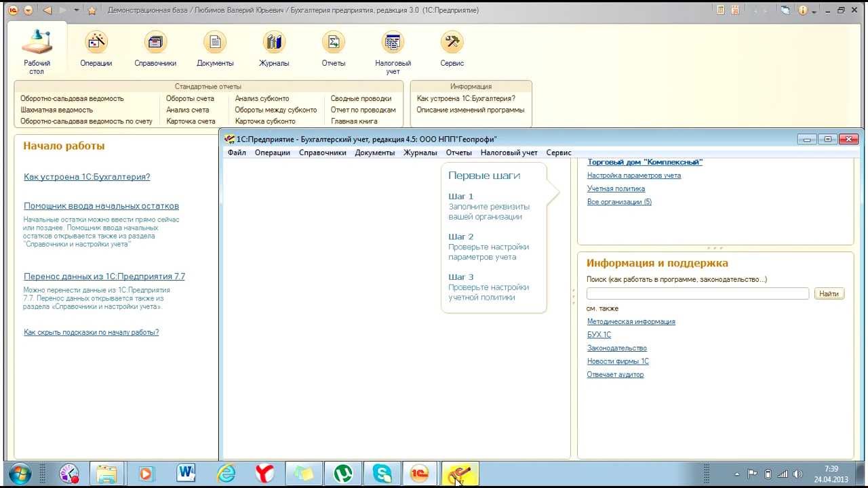Open Отвечает аудитор link
The image size is (868, 488).
pyautogui.click(x=615, y=375)
